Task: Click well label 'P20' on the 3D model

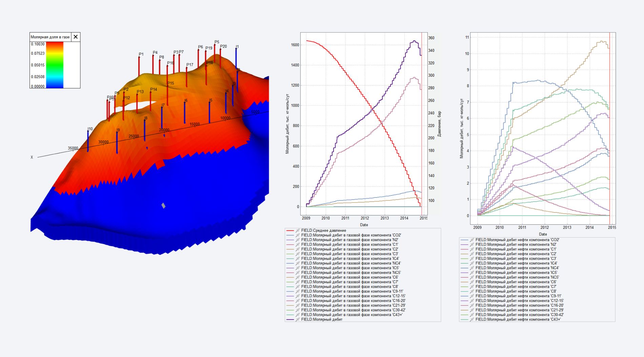Action: click(x=223, y=46)
